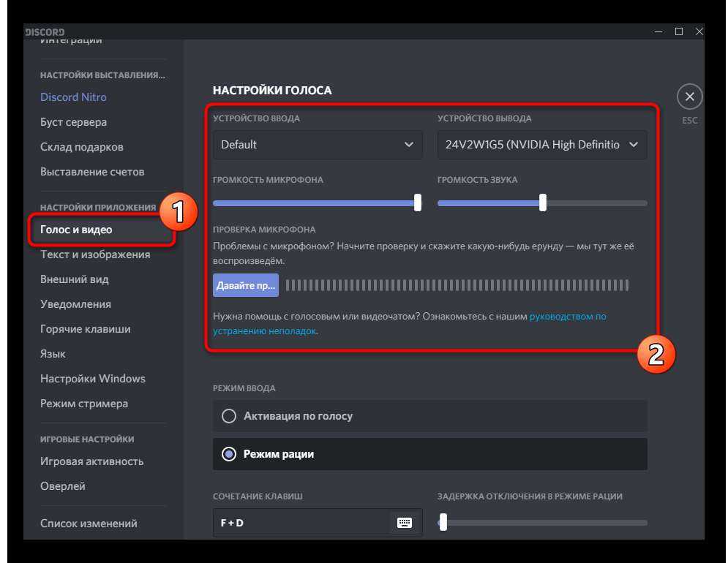Screen dimensions: 728x563
Task: Open Discord Nitro settings
Action: click(x=73, y=97)
